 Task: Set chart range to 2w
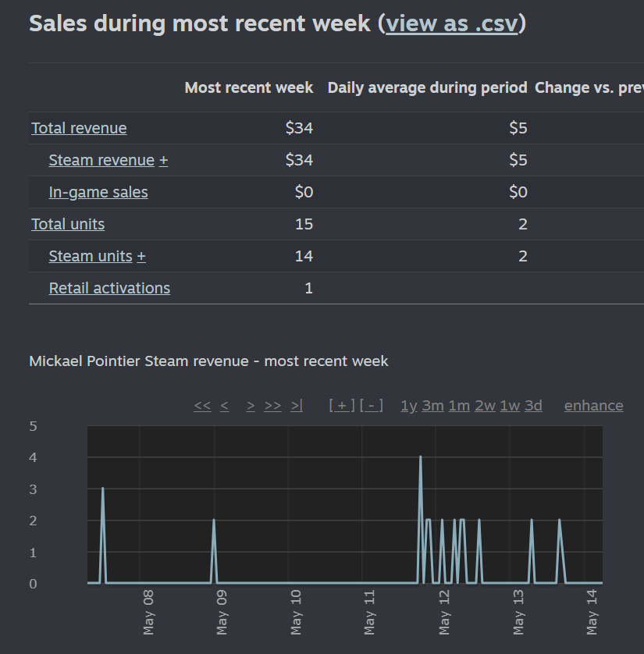[485, 405]
